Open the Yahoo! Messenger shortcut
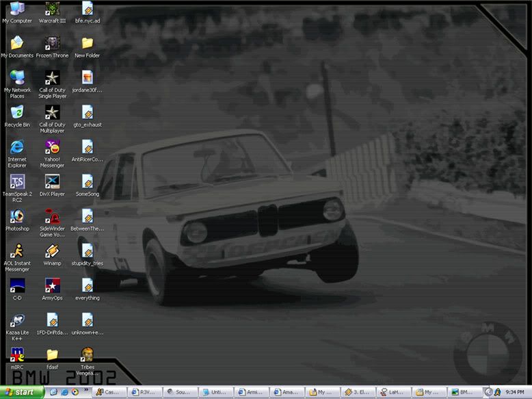Screen dimensions: 532x399 [52, 147]
